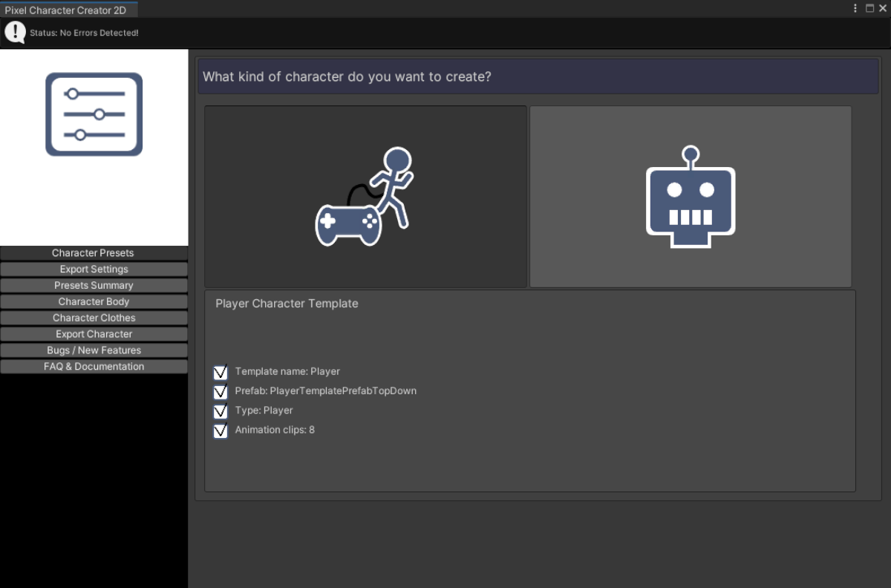This screenshot has height=588, width=891.
Task: Open the Character Clothes section
Action: point(94,318)
